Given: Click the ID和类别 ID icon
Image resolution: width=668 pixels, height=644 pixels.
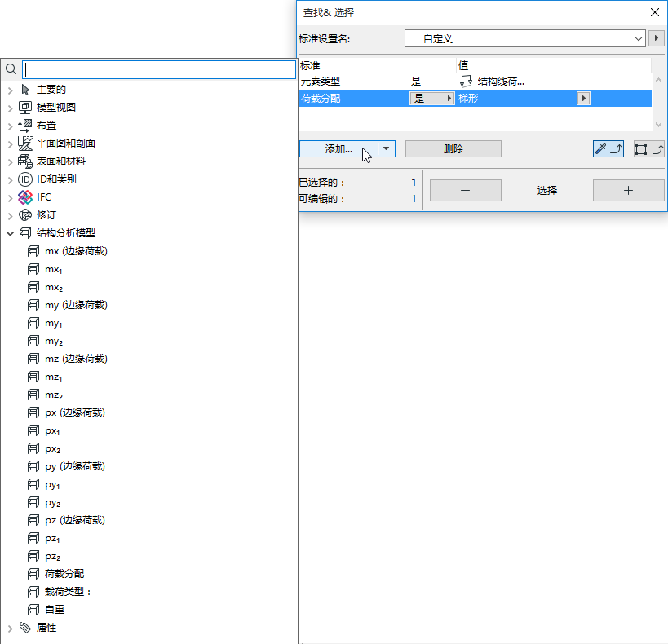Looking at the screenshot, I should [x=25, y=179].
